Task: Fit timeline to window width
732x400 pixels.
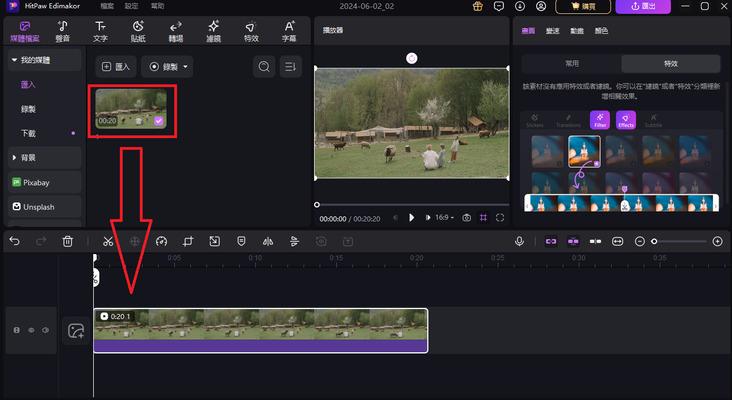Action: 618,241
